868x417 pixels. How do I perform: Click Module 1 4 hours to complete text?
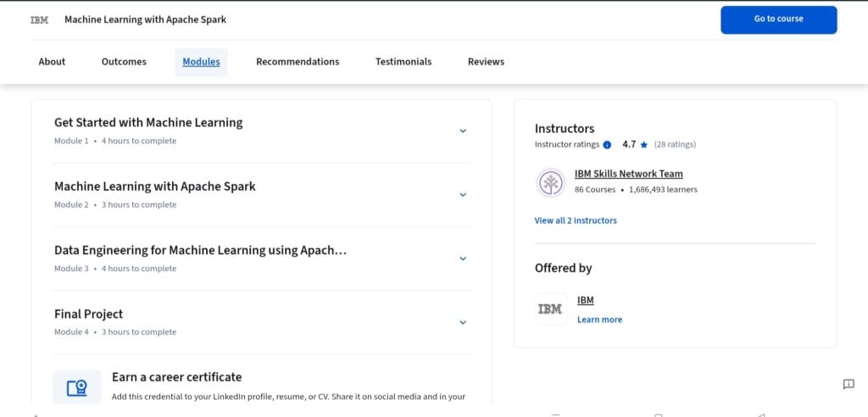(x=115, y=141)
